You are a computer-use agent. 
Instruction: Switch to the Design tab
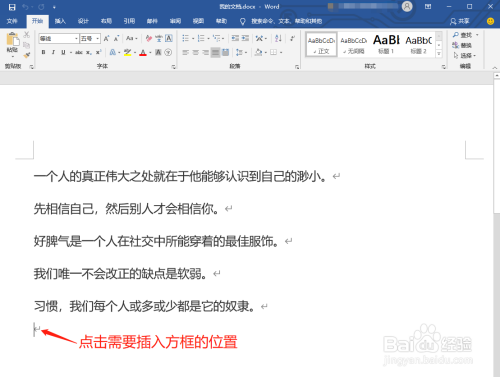point(83,21)
